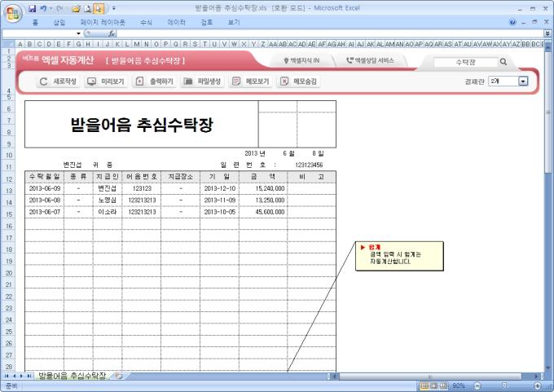The width and height of the screenshot is (554, 392).
Task: Switch to the 삽입 ribbon tab
Action: pos(59,22)
